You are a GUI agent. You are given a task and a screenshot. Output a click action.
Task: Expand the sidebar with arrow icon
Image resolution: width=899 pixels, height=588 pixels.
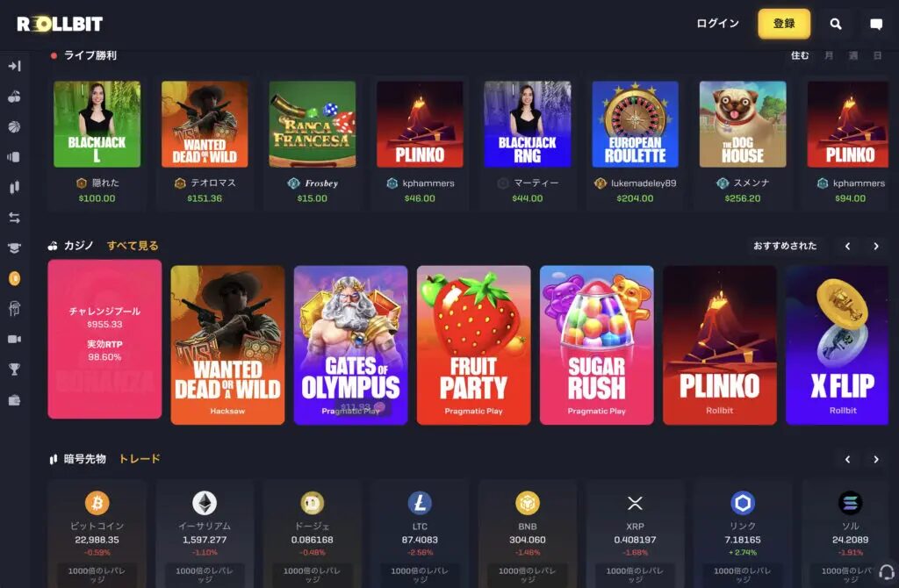click(x=14, y=66)
